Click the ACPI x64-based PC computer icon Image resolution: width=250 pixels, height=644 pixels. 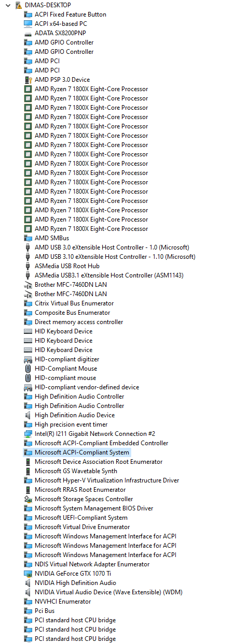click(28, 24)
